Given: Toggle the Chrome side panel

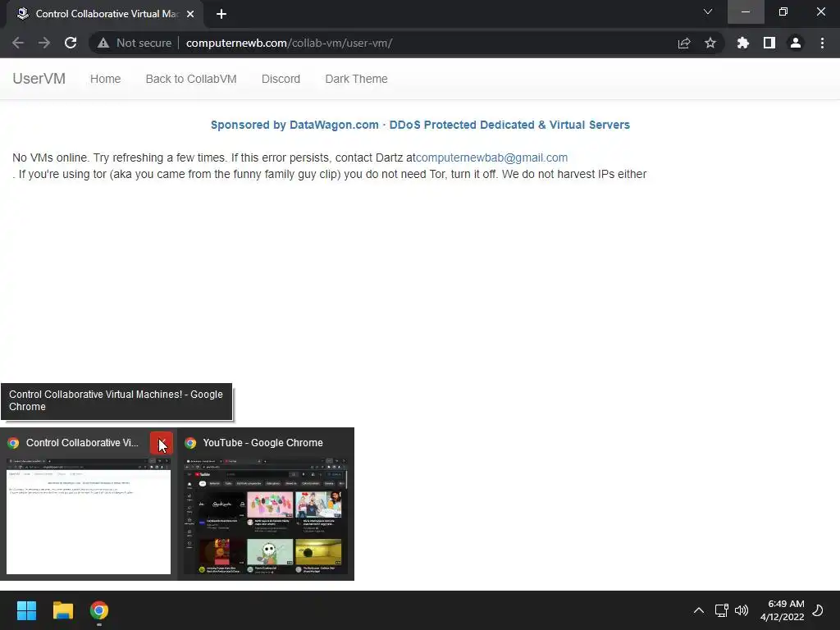Looking at the screenshot, I should coord(769,43).
